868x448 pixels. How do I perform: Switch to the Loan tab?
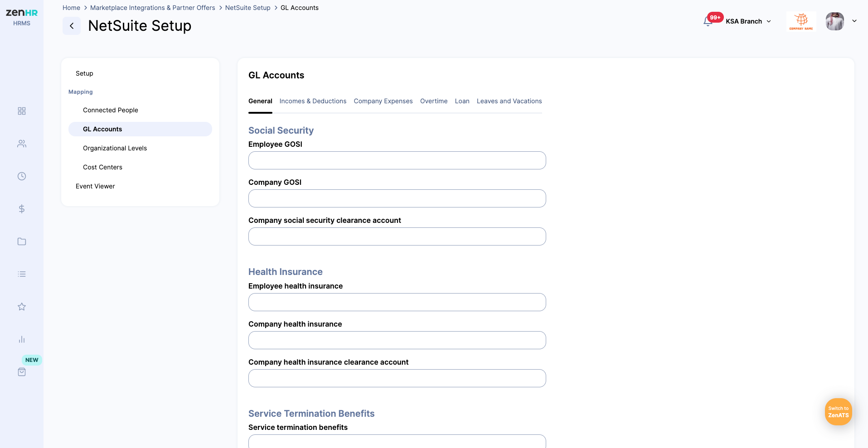pyautogui.click(x=462, y=101)
